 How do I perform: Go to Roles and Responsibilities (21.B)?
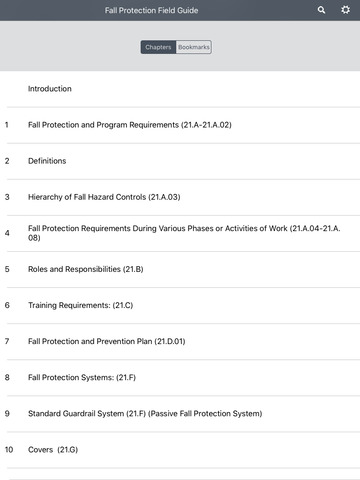point(180,269)
